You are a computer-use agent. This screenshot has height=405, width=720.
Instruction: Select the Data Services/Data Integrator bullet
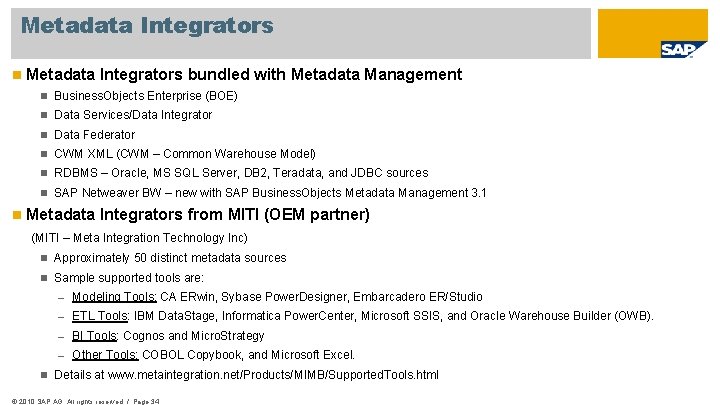[133, 115]
